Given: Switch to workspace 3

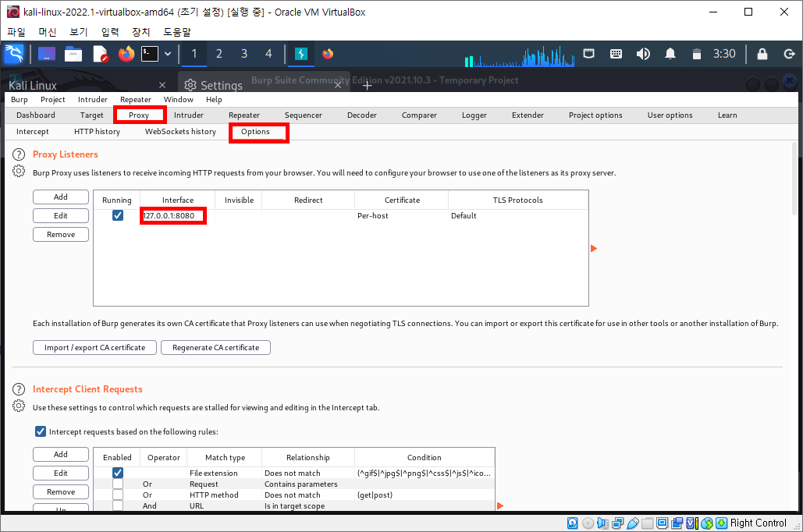Looking at the screenshot, I should pyautogui.click(x=243, y=54).
